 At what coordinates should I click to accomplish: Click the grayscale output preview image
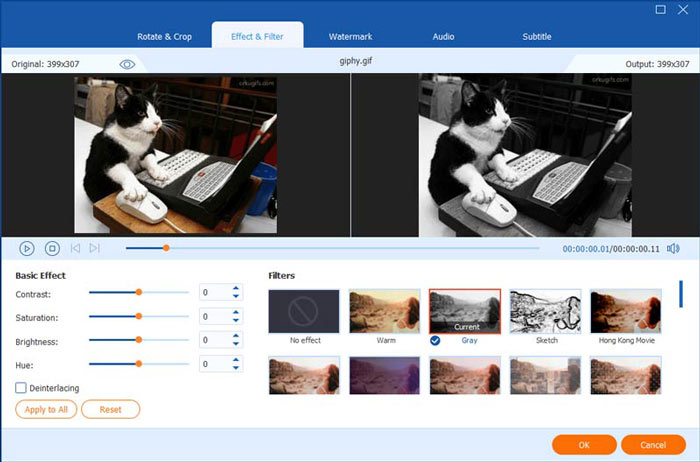pyautogui.click(x=525, y=155)
